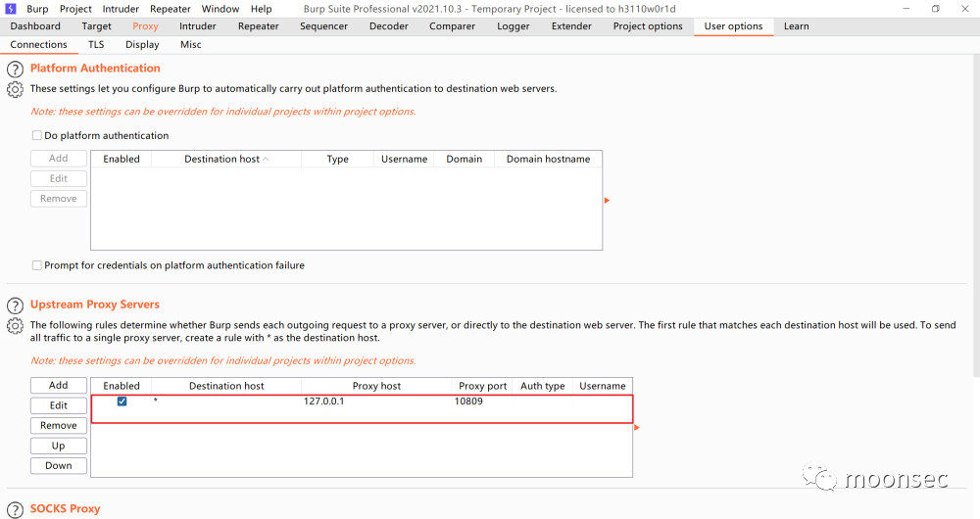Click Add in Upstream Proxy Servers
The image size is (980, 519).
pos(59,386)
